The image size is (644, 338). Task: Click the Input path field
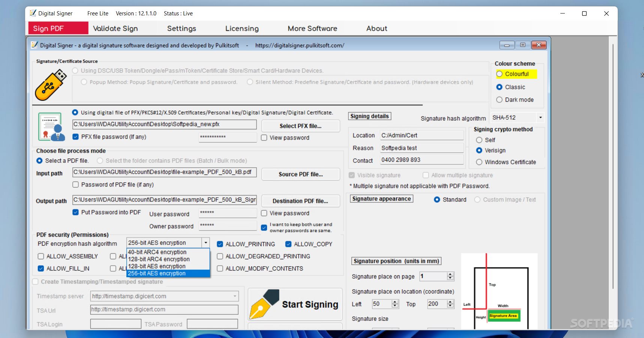(x=164, y=172)
